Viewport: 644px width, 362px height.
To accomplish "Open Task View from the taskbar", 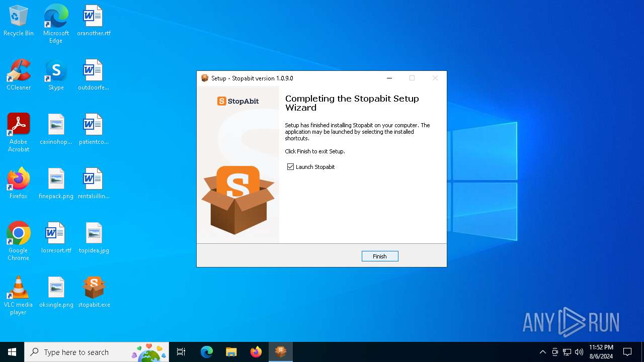I will (x=181, y=352).
